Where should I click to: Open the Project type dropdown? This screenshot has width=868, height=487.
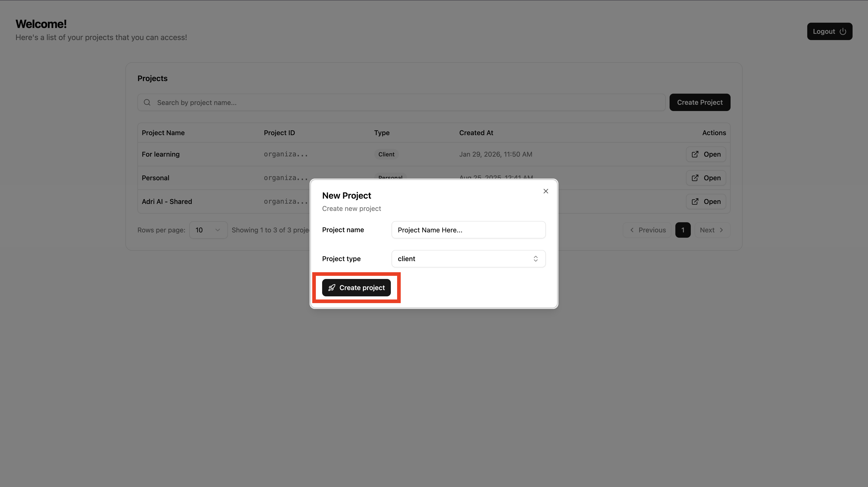coord(468,259)
